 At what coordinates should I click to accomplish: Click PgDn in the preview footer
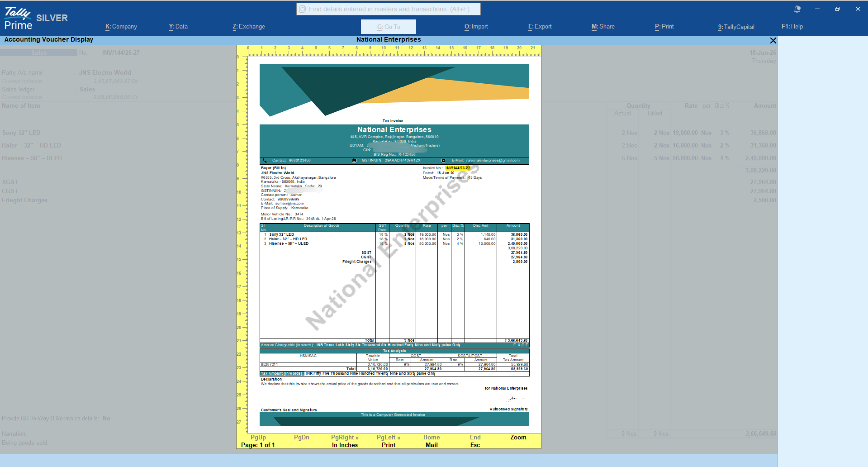(302, 438)
